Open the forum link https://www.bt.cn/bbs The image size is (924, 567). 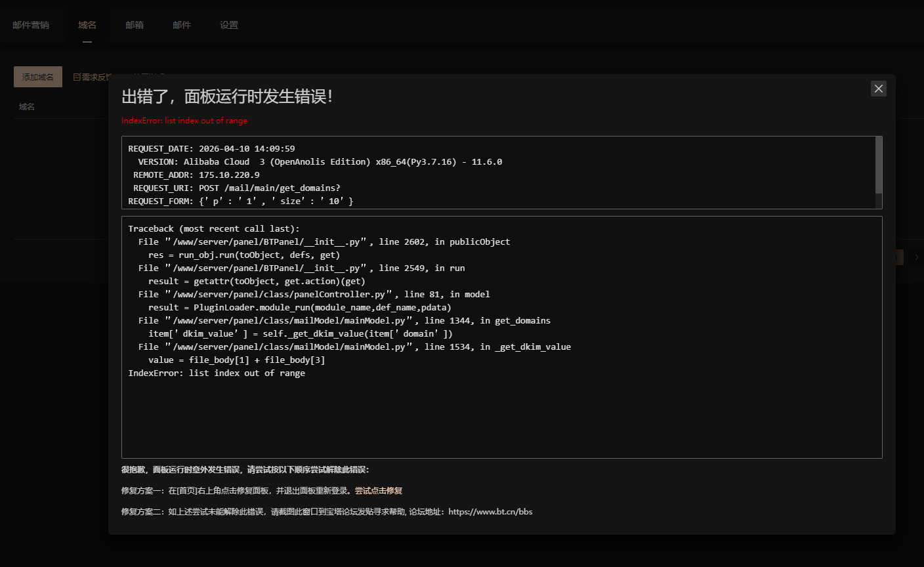point(490,511)
